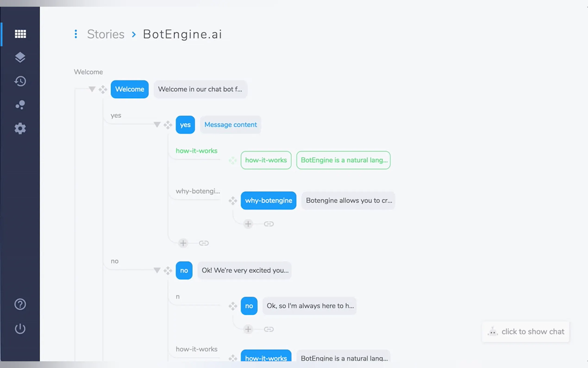The width and height of the screenshot is (588, 368).
Task: Open 'Welcome in our chat bot' response
Action: pos(200,89)
